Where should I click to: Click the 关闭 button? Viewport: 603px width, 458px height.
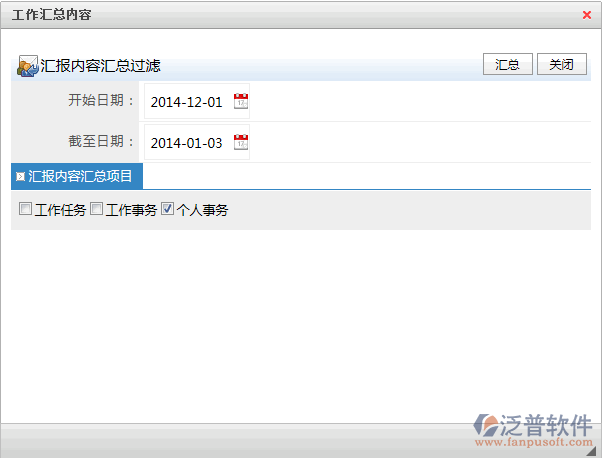click(561, 64)
